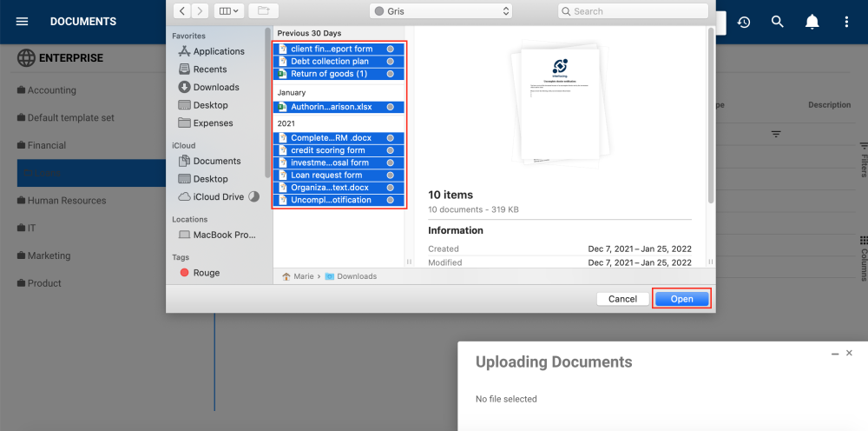The width and height of the screenshot is (868, 431).
Task: Open the vertical three-dot more menu
Action: 845,22
